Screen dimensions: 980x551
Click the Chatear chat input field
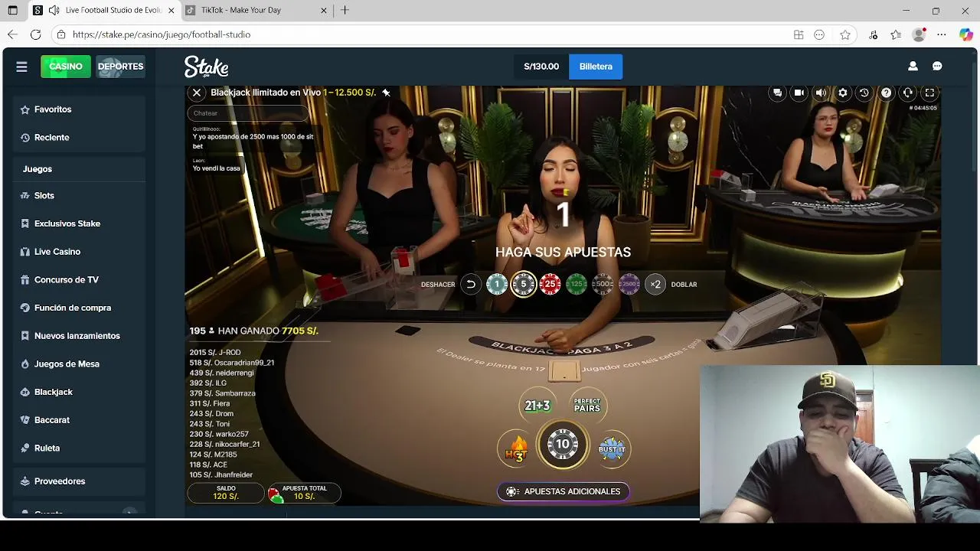[x=247, y=113]
